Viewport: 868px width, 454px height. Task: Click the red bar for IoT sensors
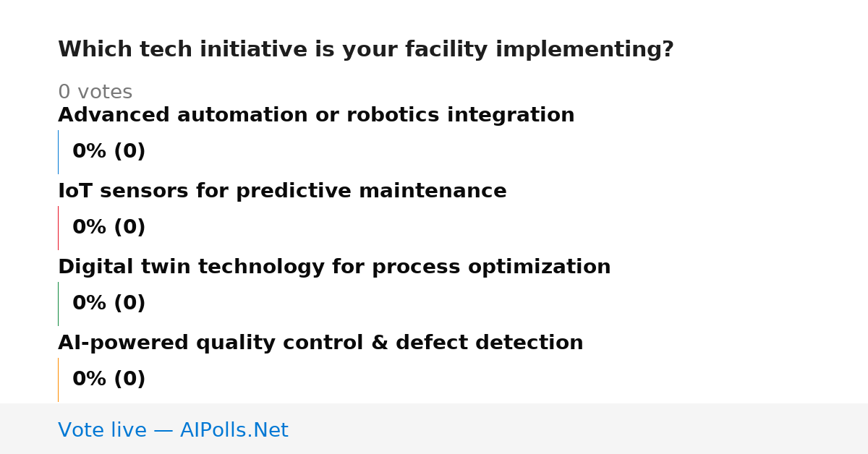58,228
